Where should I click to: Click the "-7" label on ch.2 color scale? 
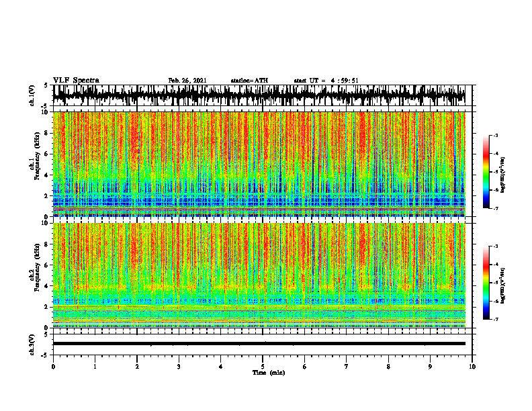(496, 319)
